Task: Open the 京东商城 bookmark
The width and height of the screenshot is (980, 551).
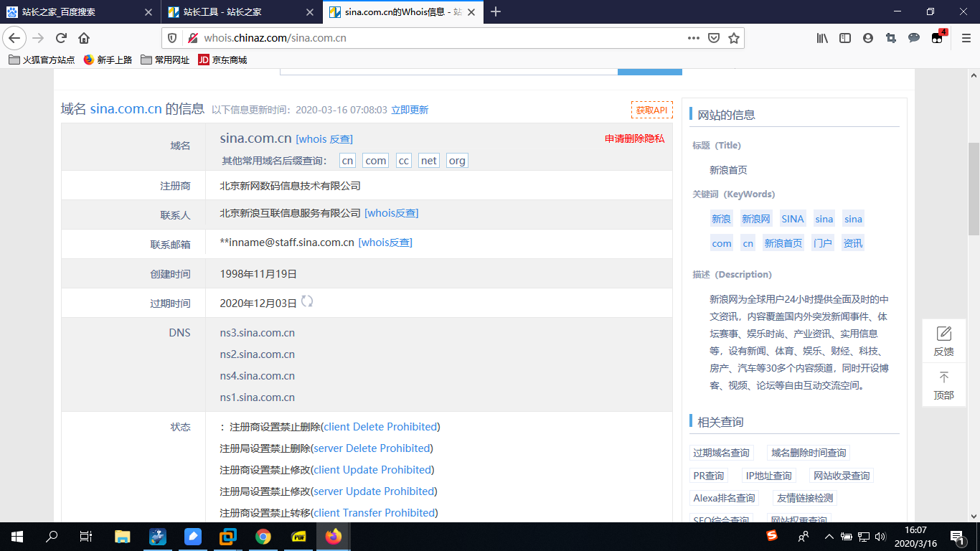Action: 222,60
